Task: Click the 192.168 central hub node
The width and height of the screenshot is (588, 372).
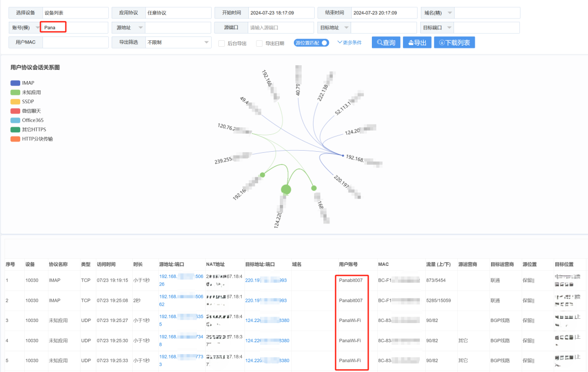Action: click(343, 155)
